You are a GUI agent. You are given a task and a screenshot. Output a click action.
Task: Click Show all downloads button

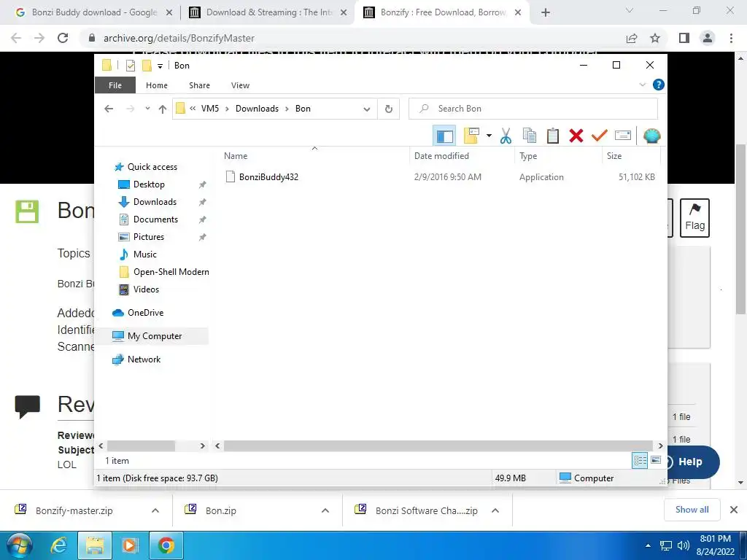coord(692,510)
